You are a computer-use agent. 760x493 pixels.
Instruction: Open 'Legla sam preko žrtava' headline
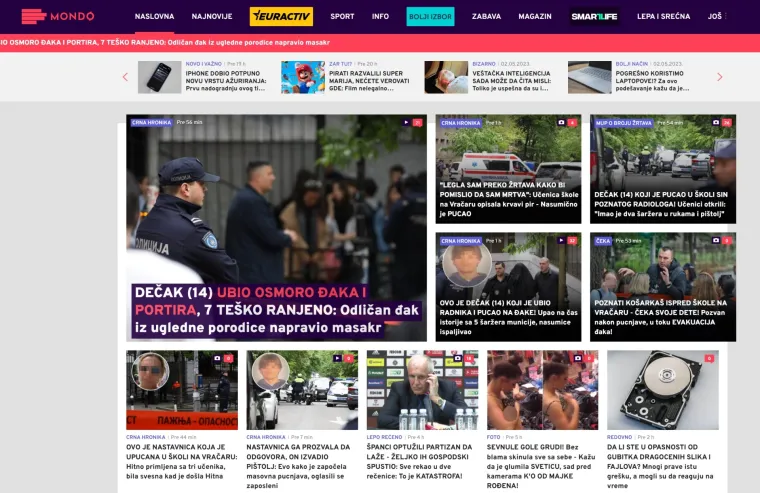point(509,199)
